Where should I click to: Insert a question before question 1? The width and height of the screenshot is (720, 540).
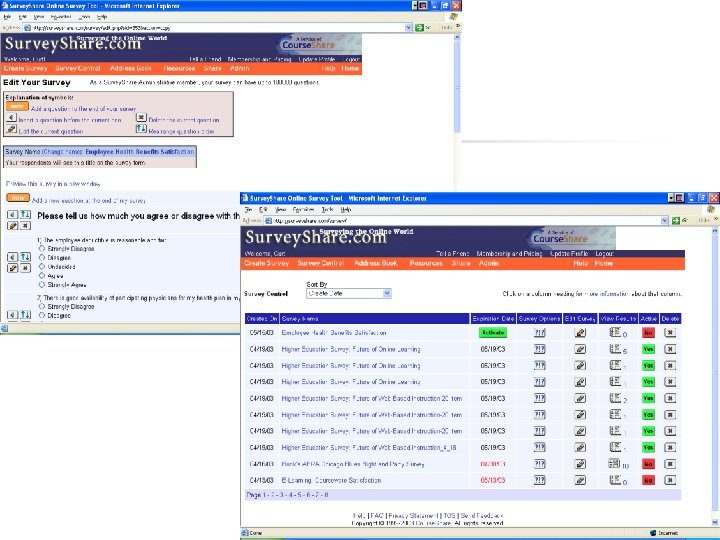(13, 257)
